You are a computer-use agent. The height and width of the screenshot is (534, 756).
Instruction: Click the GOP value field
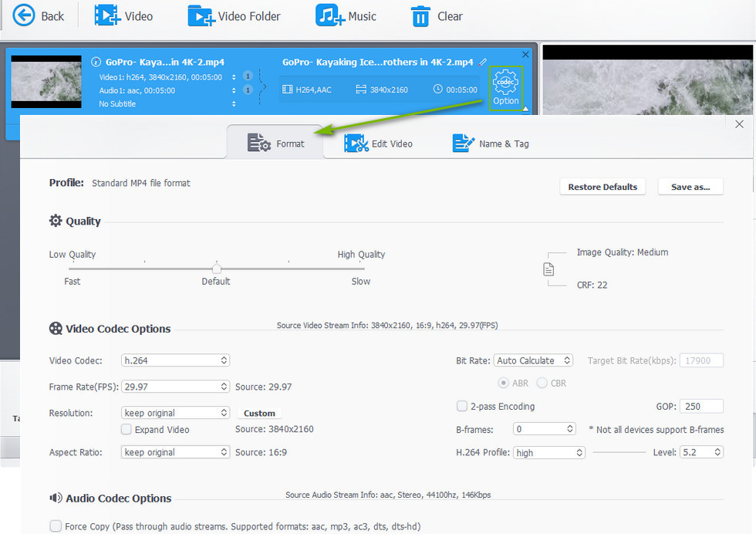coord(701,406)
